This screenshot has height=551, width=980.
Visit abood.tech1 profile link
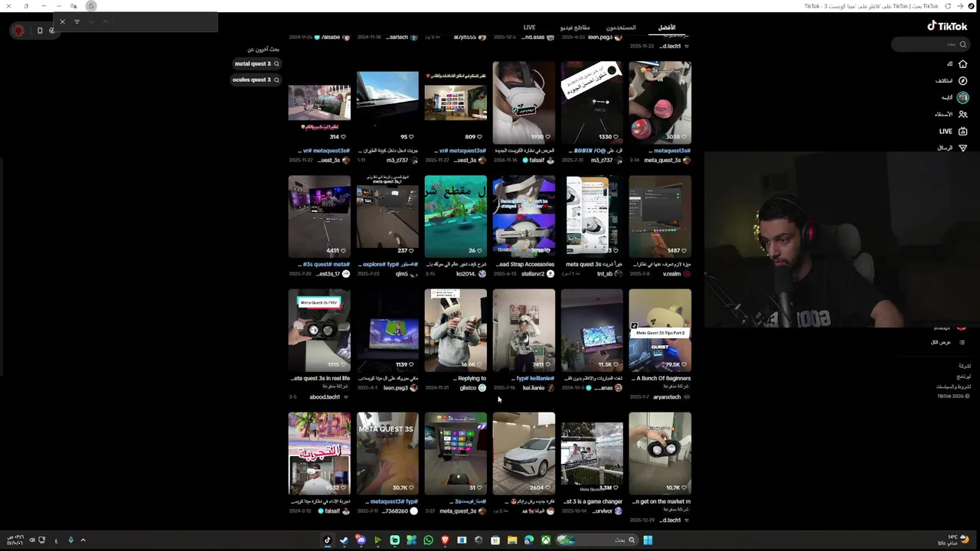pyautogui.click(x=325, y=397)
